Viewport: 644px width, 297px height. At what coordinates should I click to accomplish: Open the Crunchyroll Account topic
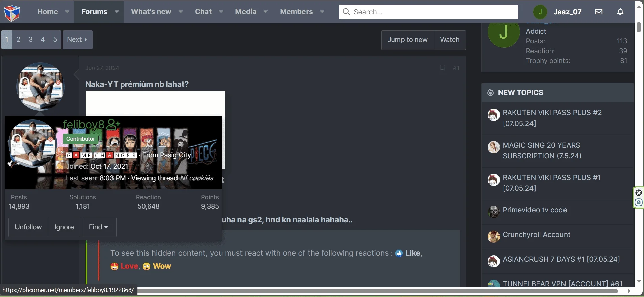coord(537,235)
